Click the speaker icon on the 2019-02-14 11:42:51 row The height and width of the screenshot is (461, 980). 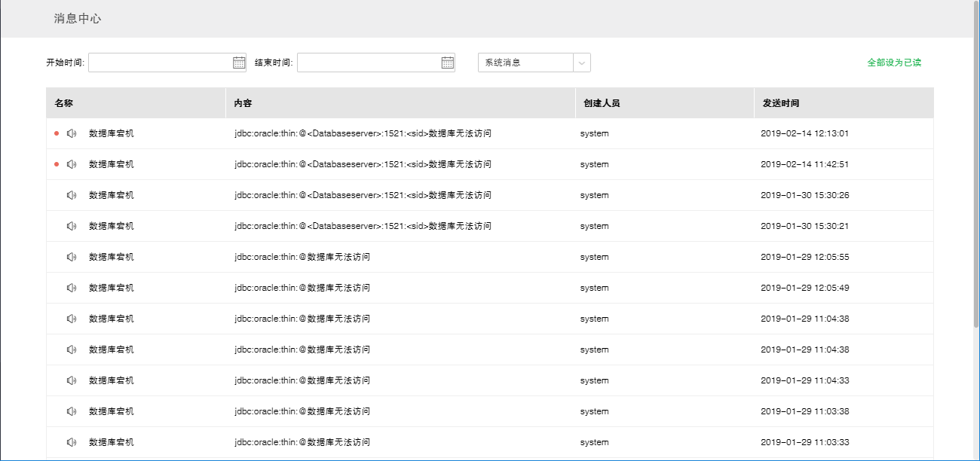click(72, 163)
